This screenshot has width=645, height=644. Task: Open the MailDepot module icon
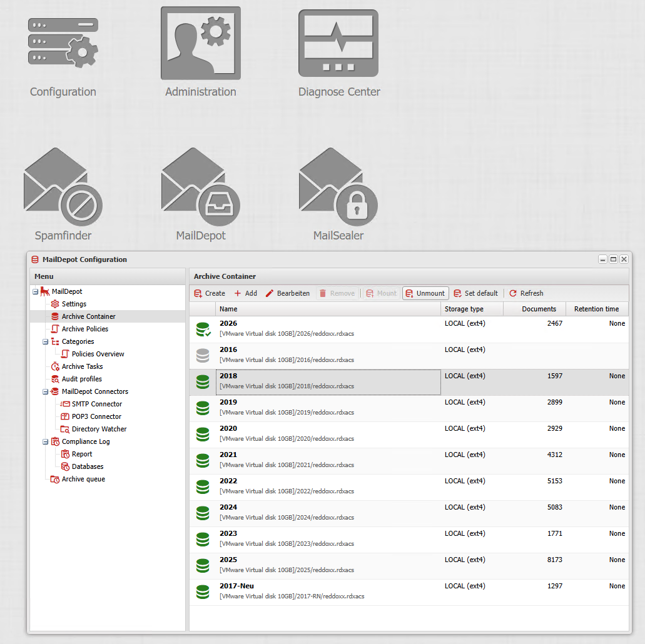pyautogui.click(x=201, y=187)
